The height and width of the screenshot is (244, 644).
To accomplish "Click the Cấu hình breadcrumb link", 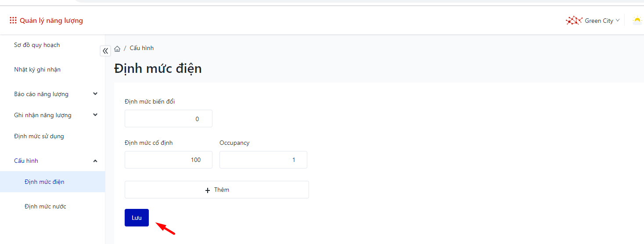I will pyautogui.click(x=142, y=48).
